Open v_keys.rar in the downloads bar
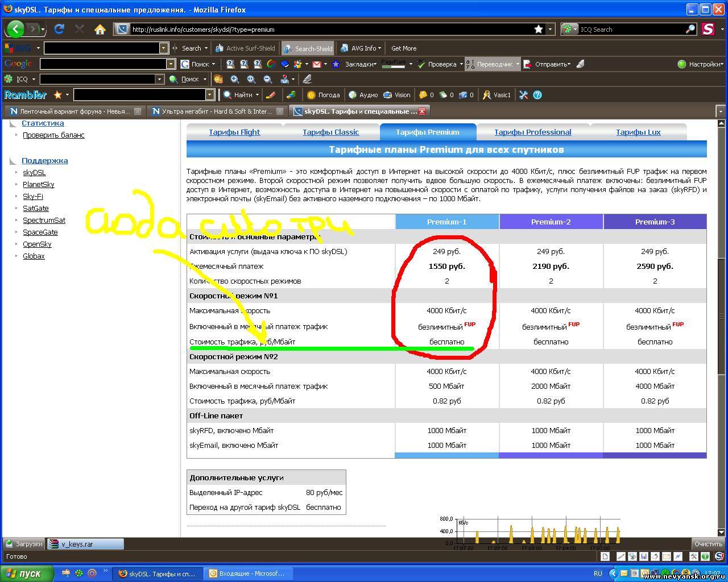The width and height of the screenshot is (728, 582). [85, 544]
